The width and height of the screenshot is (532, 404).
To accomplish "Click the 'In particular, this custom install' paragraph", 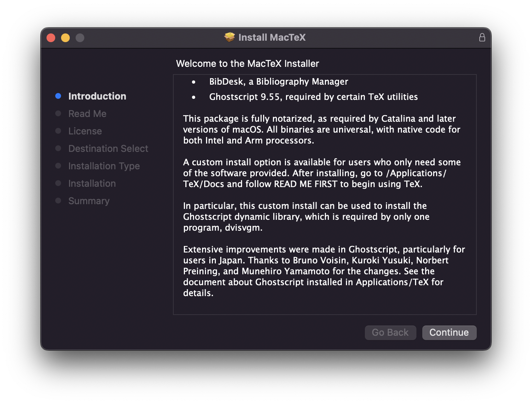I will pos(306,217).
